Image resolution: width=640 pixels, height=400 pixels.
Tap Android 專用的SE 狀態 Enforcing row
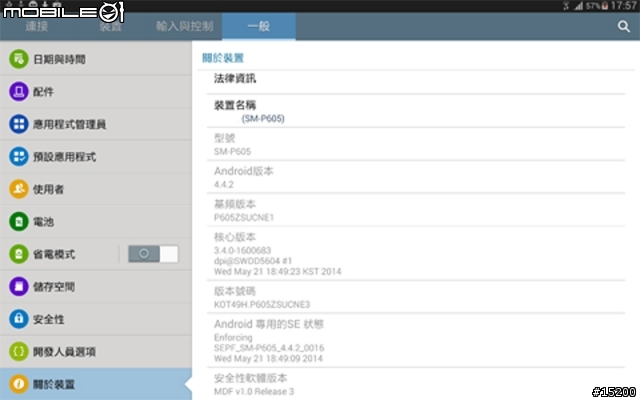[416, 340]
